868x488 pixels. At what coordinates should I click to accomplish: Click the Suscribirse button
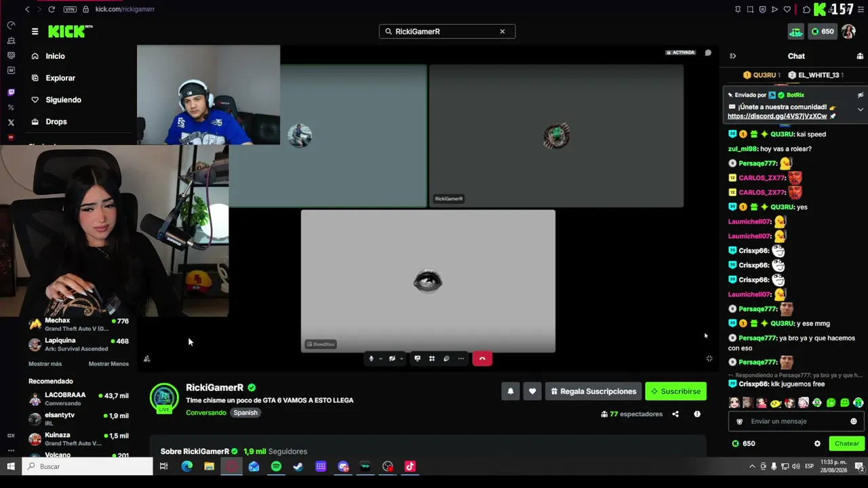(675, 391)
